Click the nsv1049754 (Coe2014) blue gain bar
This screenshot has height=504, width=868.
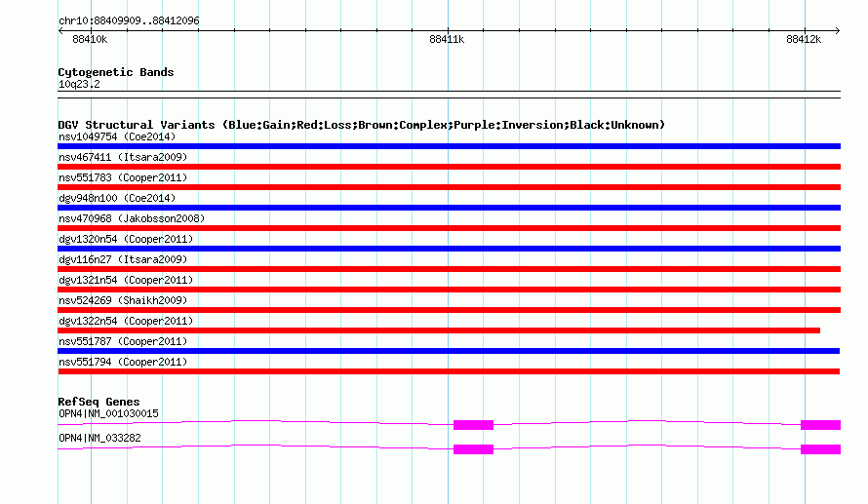tap(449, 146)
